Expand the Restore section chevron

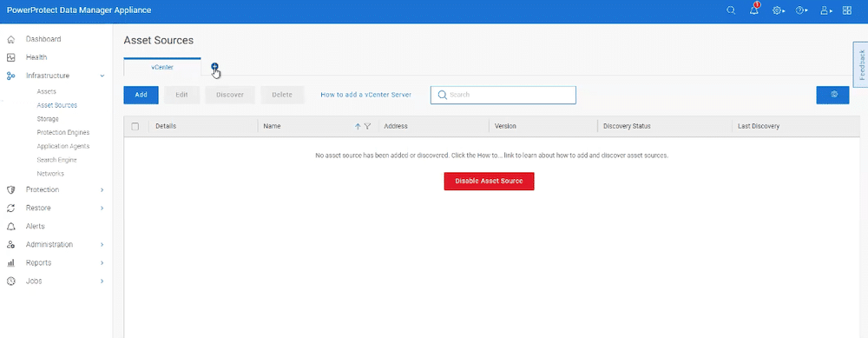(x=102, y=209)
